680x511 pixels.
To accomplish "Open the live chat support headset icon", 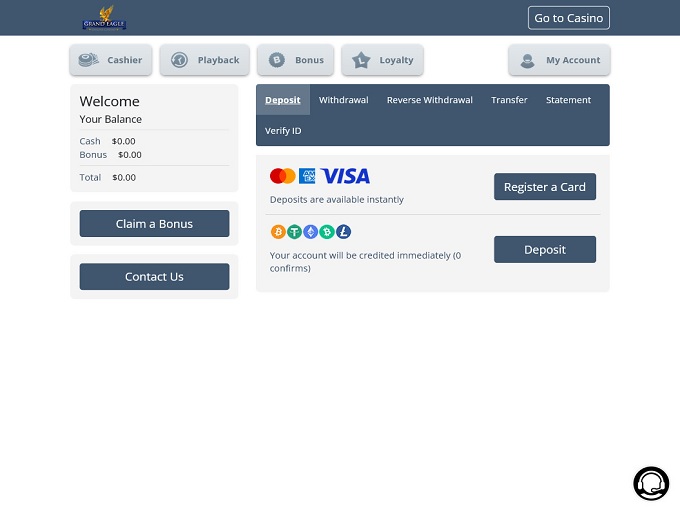I will click(650, 483).
